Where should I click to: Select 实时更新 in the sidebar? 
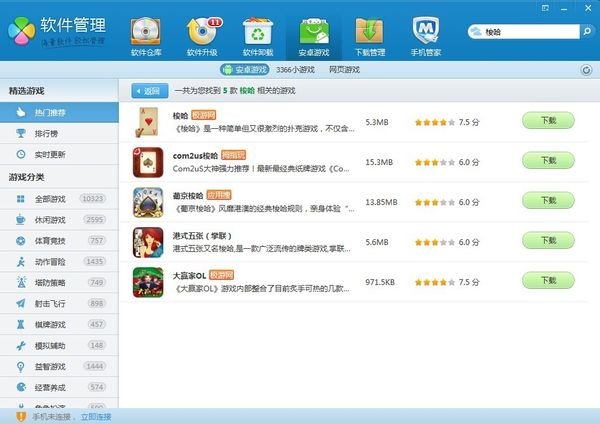[x=50, y=154]
